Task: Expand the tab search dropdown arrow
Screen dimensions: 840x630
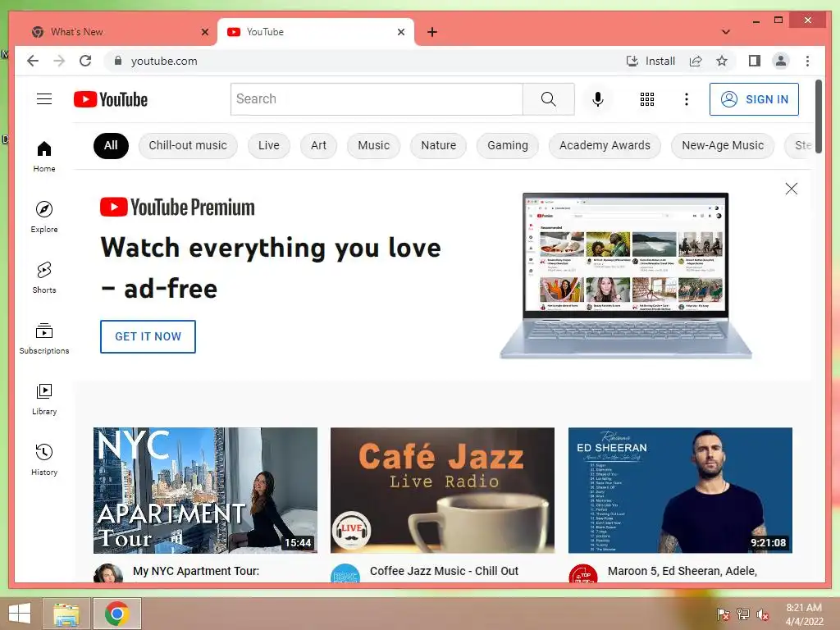Action: [726, 32]
